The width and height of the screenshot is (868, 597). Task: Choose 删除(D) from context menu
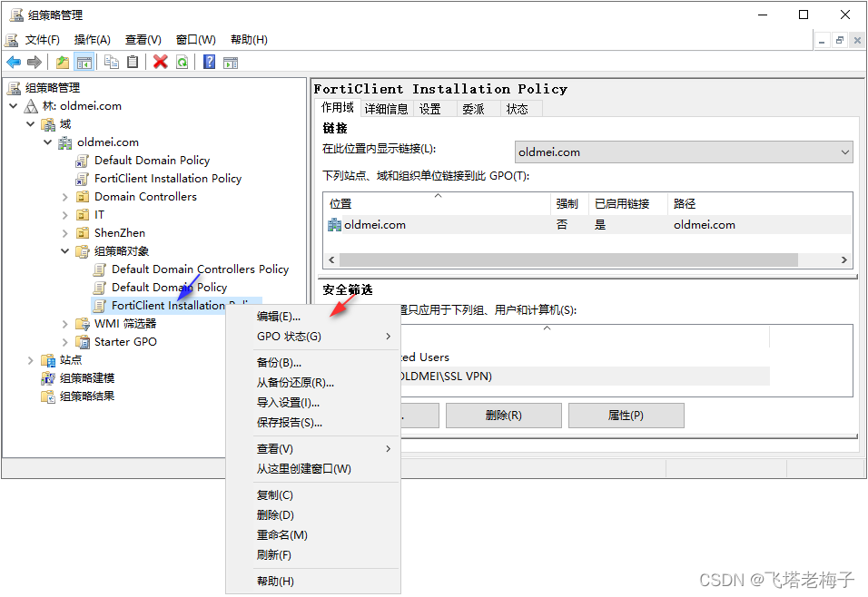(312, 514)
